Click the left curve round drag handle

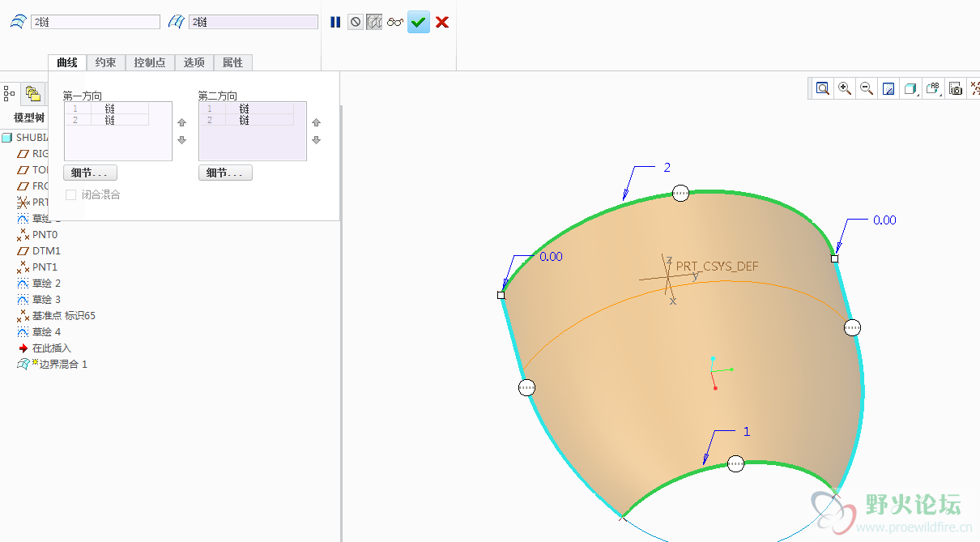[x=526, y=388]
